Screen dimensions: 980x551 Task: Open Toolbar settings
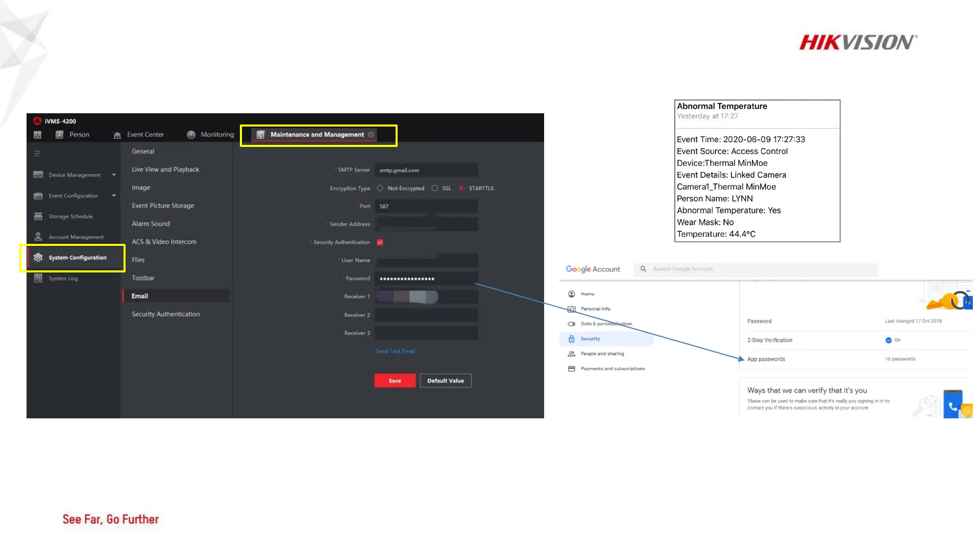[143, 278]
